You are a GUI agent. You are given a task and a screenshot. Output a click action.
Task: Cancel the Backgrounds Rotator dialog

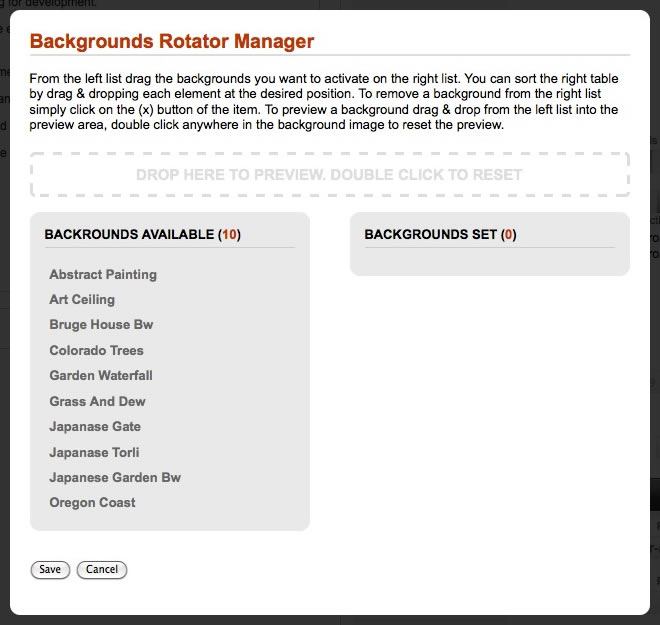pyautogui.click(x=102, y=570)
